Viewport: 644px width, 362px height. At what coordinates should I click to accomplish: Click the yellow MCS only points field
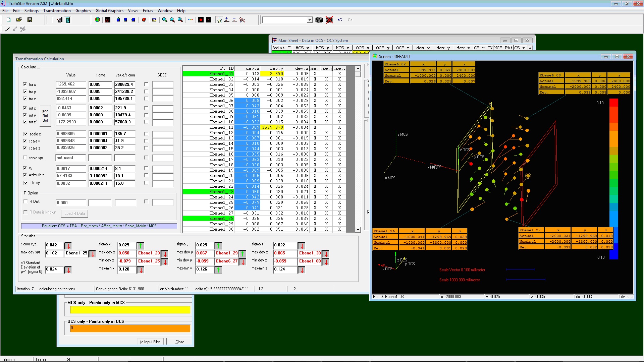[x=130, y=310]
